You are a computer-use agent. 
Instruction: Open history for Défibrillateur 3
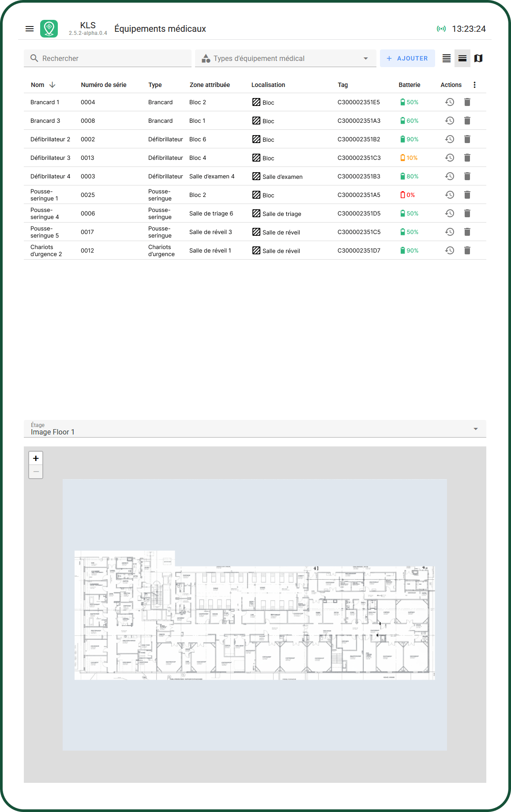pyautogui.click(x=449, y=158)
